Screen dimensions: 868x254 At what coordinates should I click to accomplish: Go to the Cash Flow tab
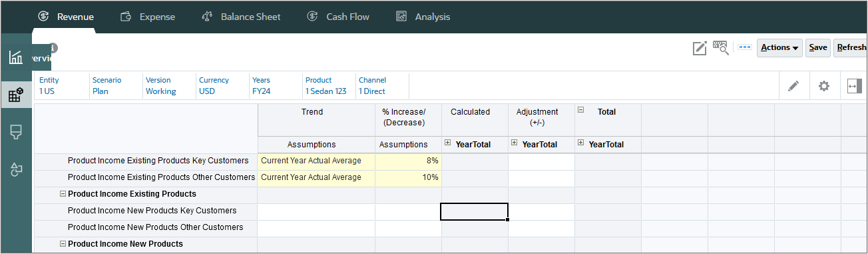pyautogui.click(x=337, y=17)
